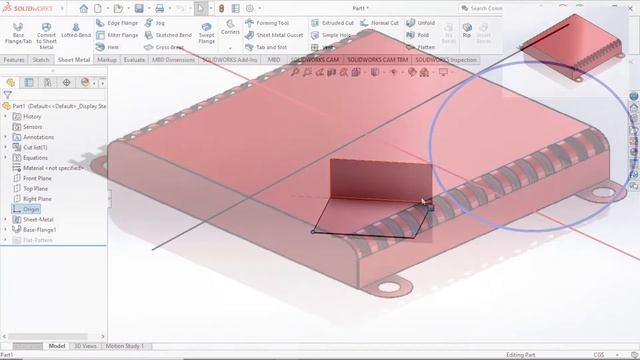640x360 pixels.
Task: Open the SOLIDWORKS CAM tab
Action: 315,60
